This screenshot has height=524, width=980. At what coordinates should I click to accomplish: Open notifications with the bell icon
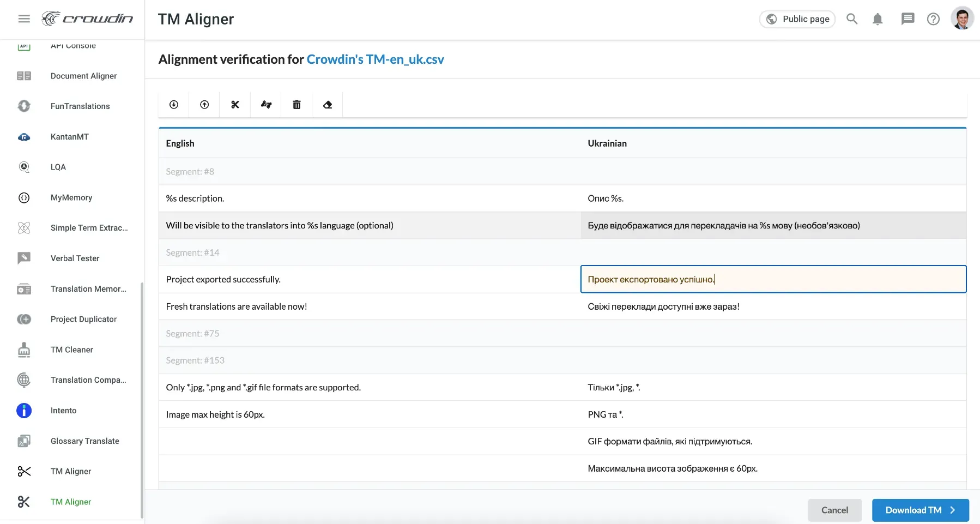[x=877, y=19]
